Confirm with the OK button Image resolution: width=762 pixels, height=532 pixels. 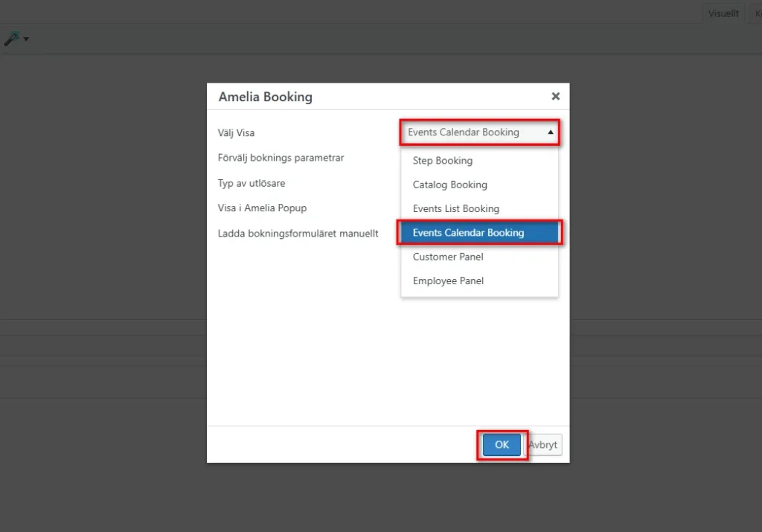point(502,444)
